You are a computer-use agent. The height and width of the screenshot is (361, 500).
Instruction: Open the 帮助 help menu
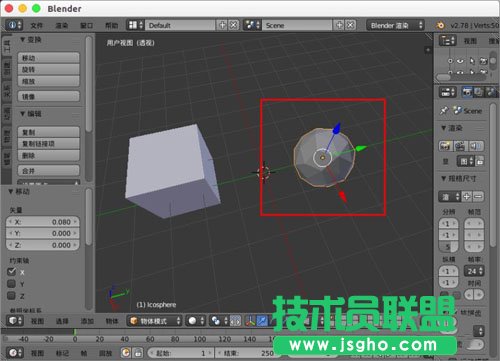(x=112, y=25)
